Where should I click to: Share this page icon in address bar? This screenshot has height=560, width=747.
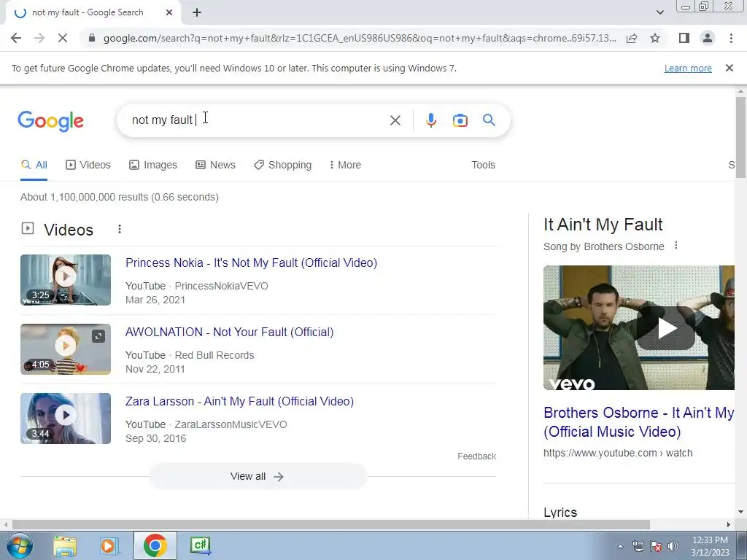click(632, 38)
